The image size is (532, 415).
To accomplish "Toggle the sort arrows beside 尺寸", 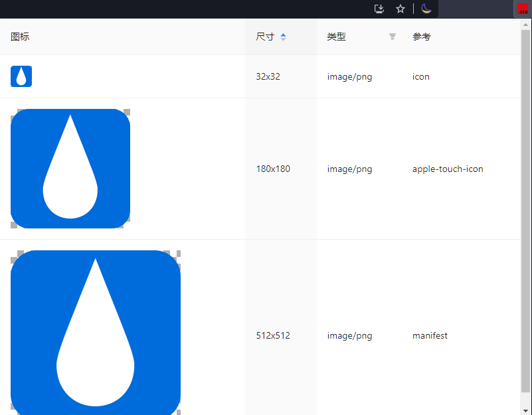I will click(284, 37).
